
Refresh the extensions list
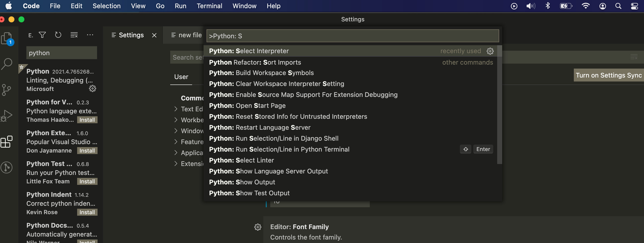point(58,35)
